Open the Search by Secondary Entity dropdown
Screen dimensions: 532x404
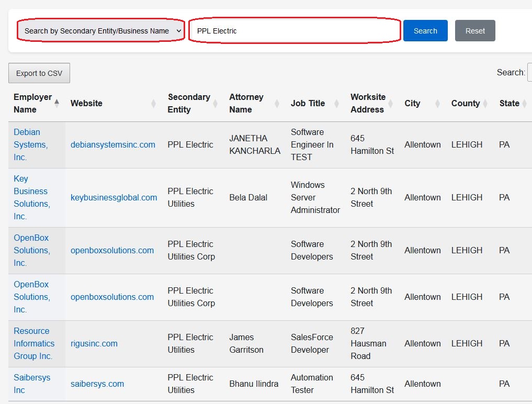[101, 31]
